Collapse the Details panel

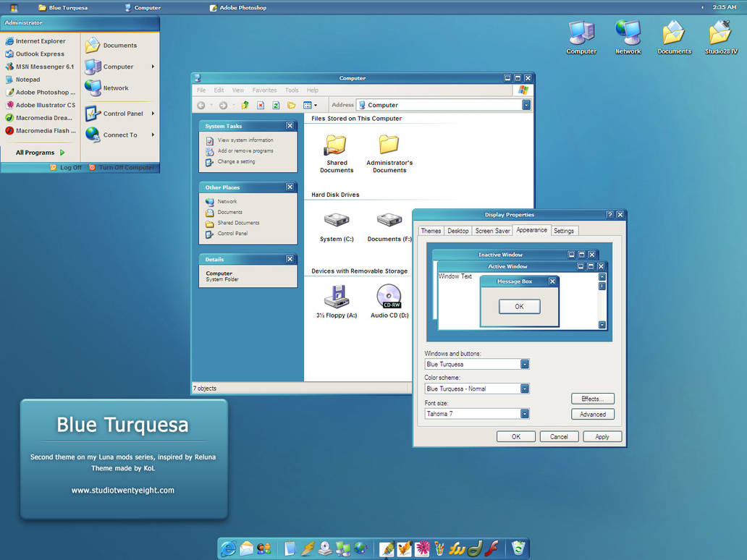(290, 259)
